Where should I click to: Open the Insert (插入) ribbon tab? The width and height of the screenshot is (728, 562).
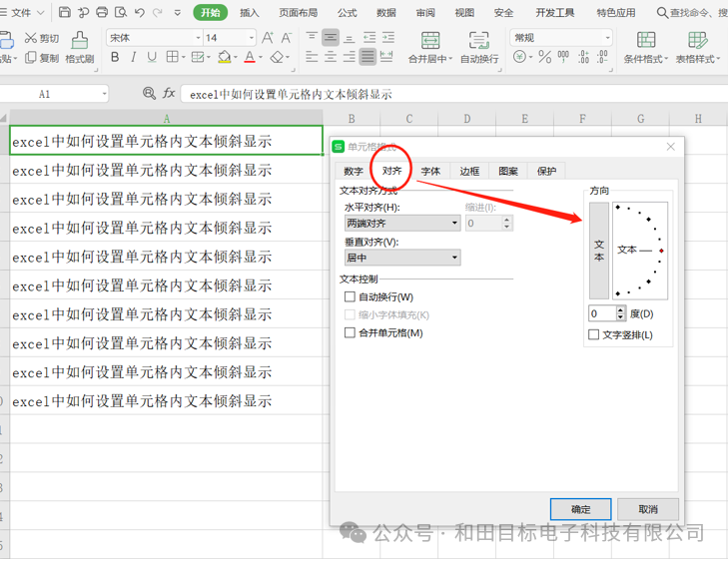click(250, 13)
